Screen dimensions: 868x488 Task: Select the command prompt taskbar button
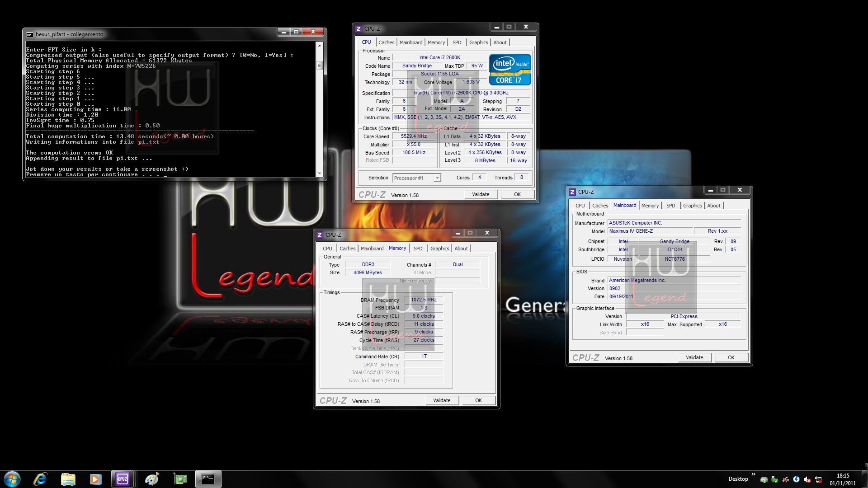click(208, 479)
